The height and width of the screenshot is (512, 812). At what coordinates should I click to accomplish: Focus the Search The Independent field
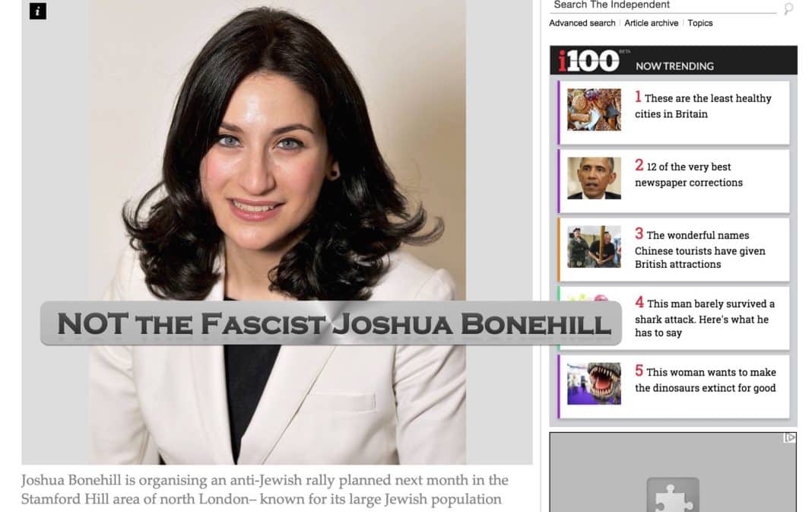(663, 5)
